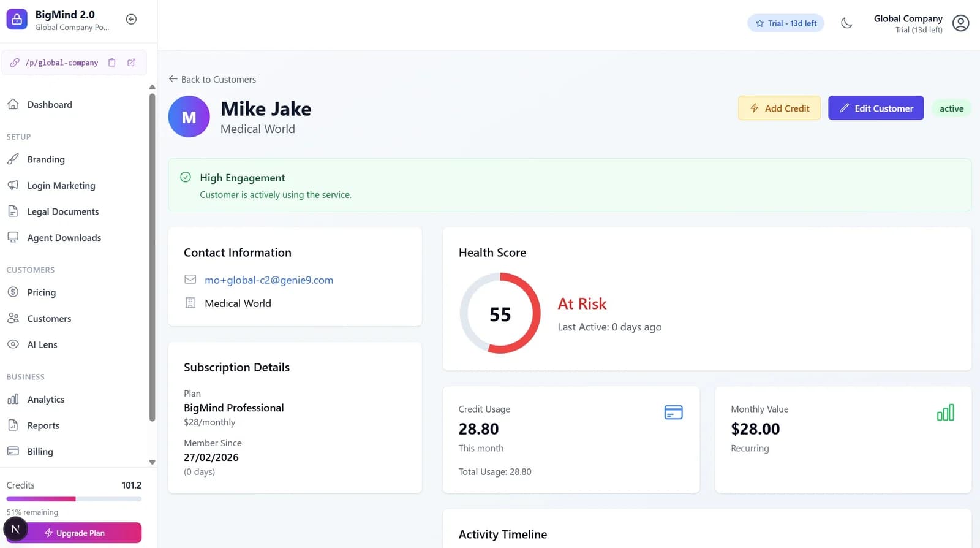
Task: Click the Login Marketing megaphone icon
Action: tap(13, 185)
